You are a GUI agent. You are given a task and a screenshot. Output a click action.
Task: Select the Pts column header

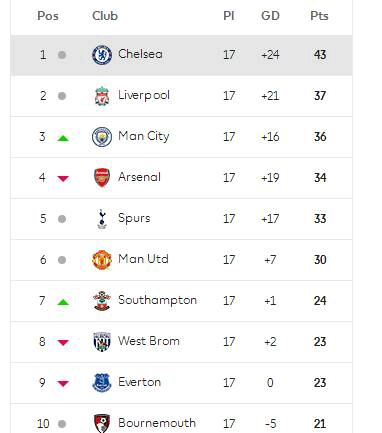tap(319, 16)
